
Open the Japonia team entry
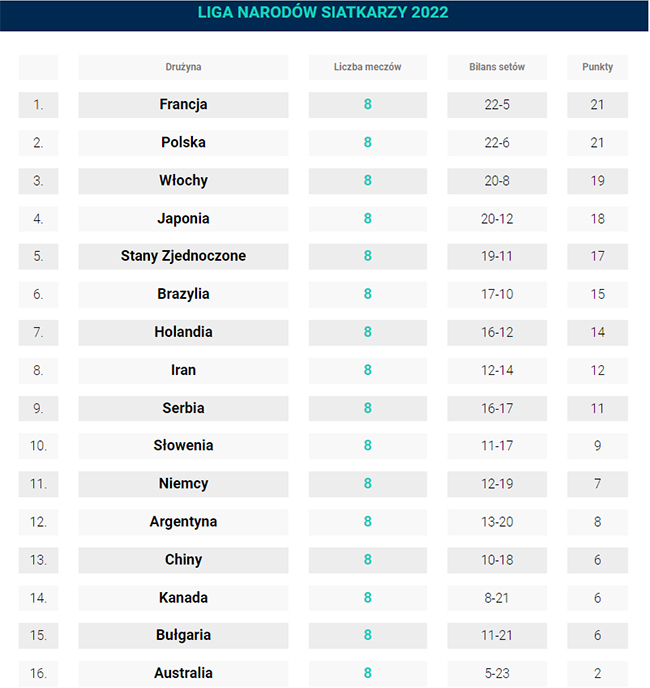[x=183, y=219]
